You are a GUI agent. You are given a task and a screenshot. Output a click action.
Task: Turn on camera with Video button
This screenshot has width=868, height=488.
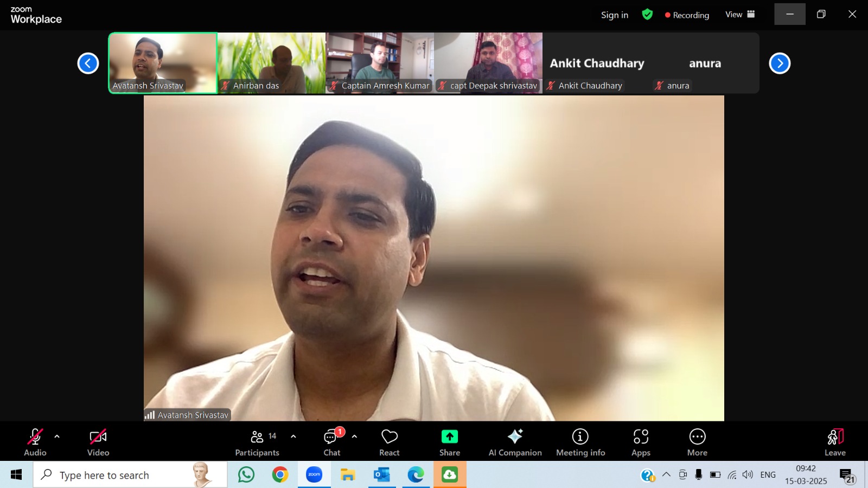coord(98,442)
